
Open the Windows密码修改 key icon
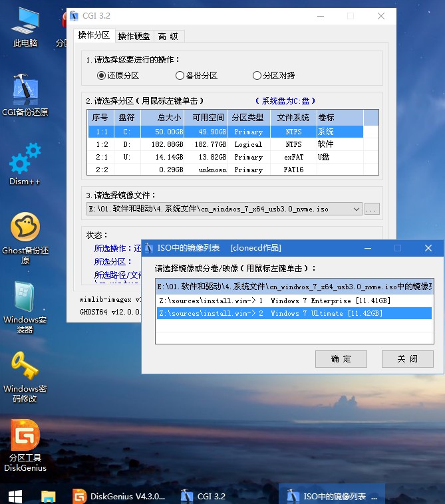(x=25, y=377)
